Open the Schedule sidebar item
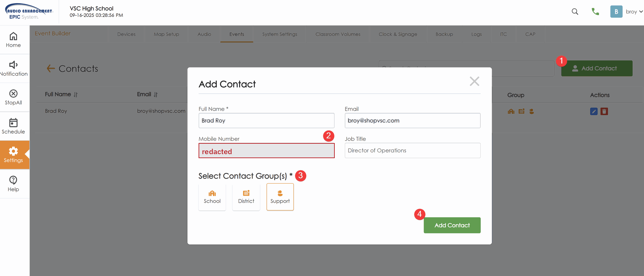 coord(13,126)
